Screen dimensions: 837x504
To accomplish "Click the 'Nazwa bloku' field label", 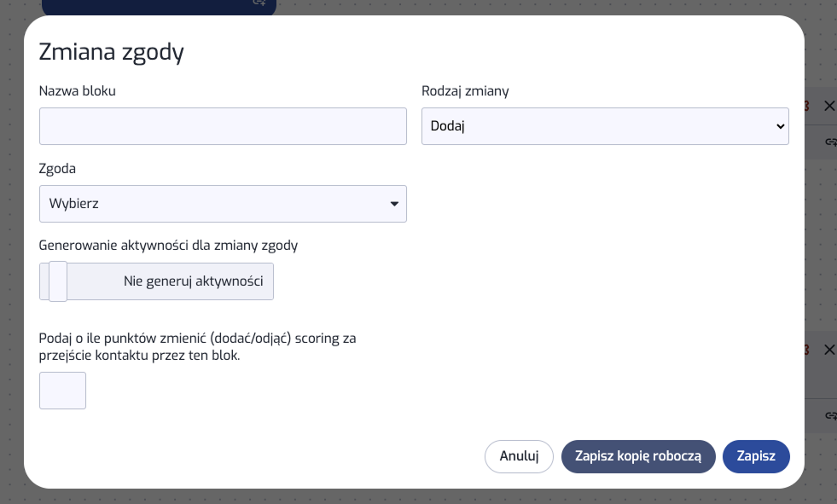I will pos(78,91).
